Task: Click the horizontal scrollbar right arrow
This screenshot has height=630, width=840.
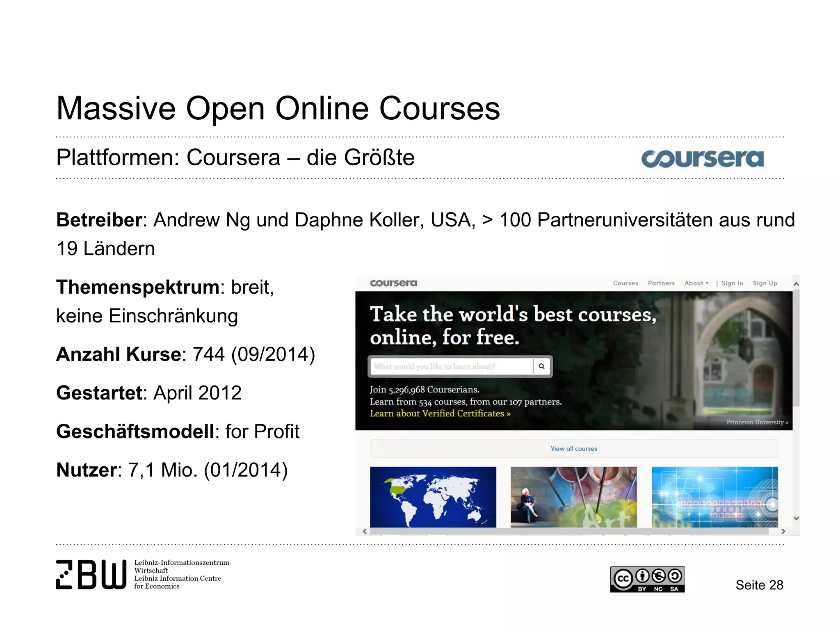Action: pyautogui.click(x=783, y=531)
